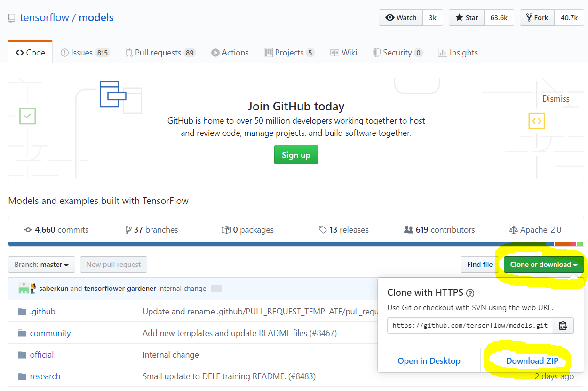588x391 pixels.
Task: Click the language breakdown color bar
Action: (296, 244)
